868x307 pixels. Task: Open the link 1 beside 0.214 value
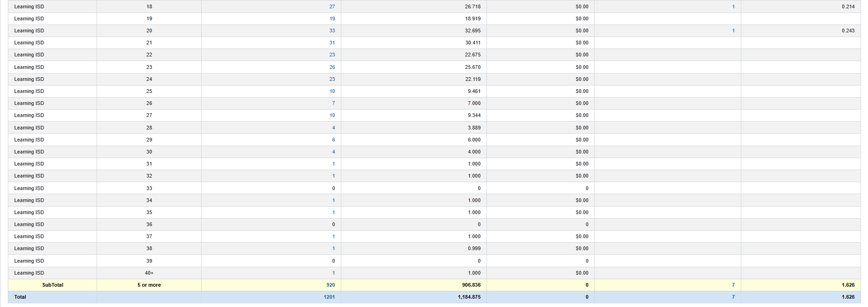coord(733,6)
